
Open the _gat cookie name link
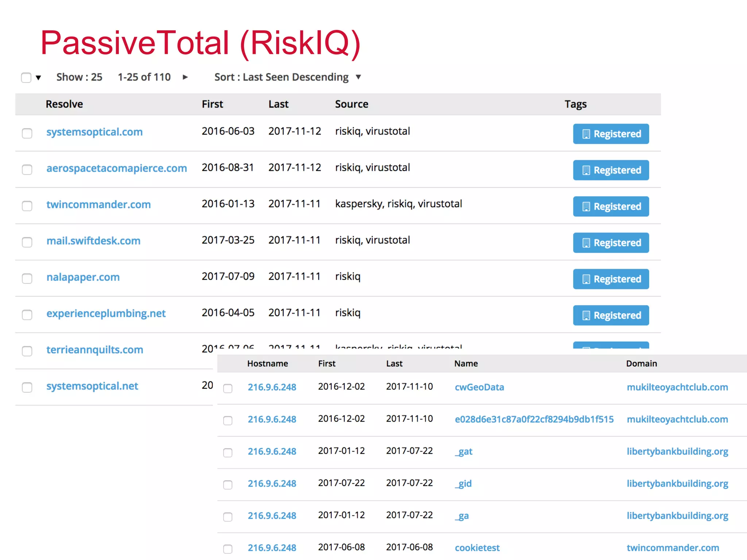(464, 451)
